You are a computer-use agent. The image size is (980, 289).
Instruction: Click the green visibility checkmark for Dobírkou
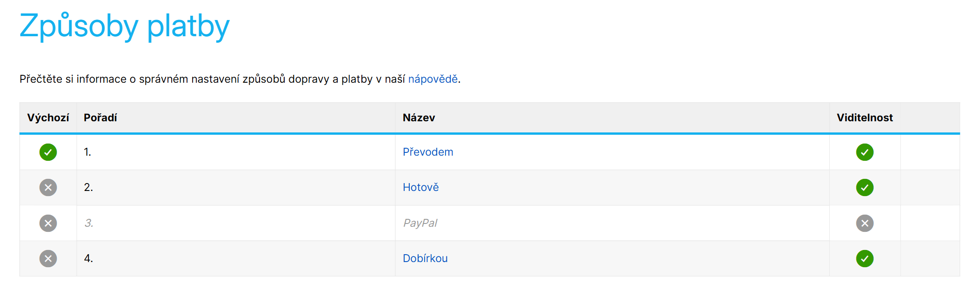coord(865,258)
